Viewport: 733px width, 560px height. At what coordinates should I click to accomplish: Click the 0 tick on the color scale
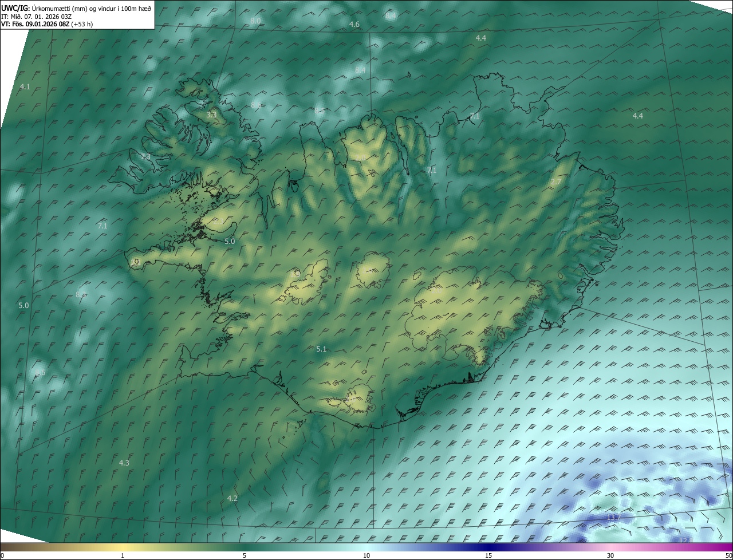[x=2, y=555]
